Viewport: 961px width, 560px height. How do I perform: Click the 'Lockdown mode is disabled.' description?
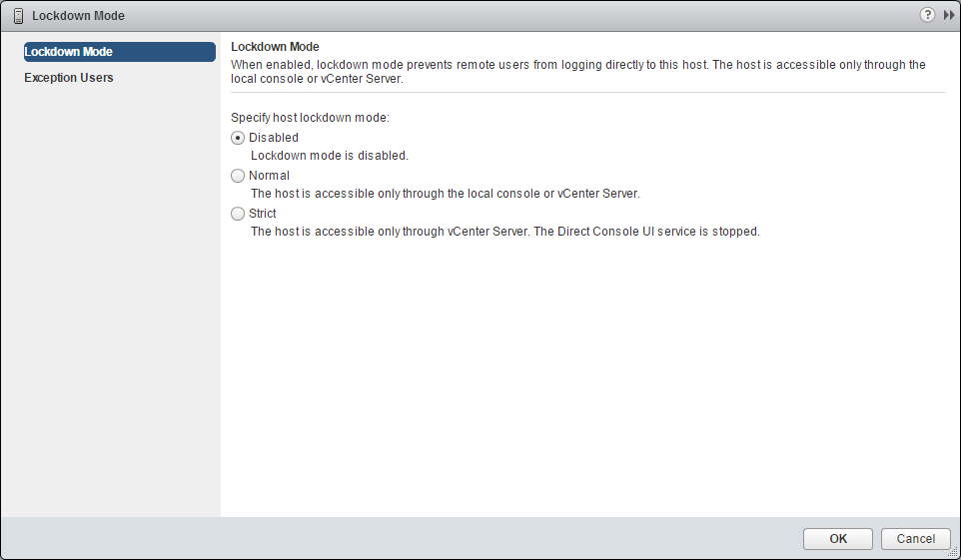(329, 156)
